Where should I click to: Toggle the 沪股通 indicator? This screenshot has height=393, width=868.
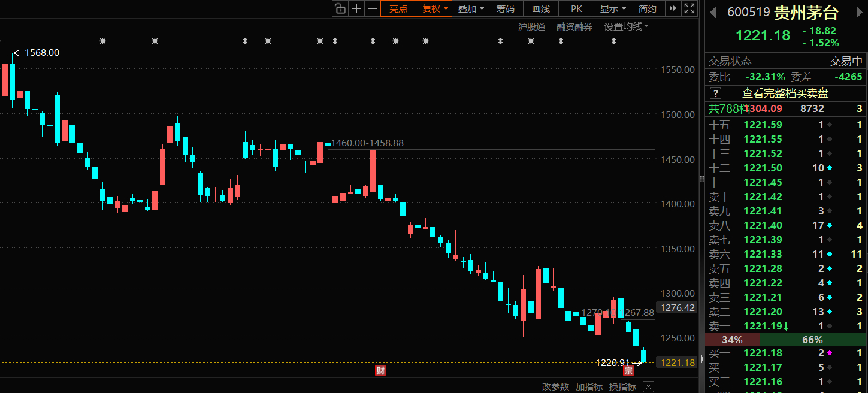click(531, 26)
